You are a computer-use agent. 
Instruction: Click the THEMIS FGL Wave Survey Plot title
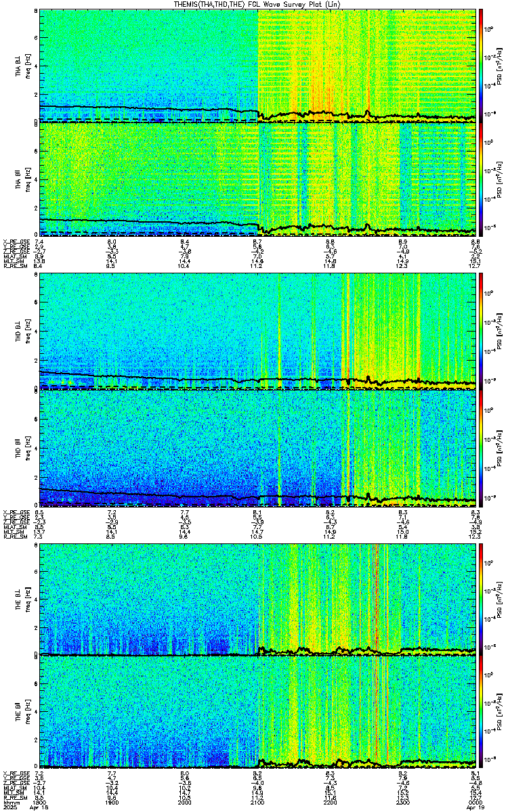pos(259,4)
